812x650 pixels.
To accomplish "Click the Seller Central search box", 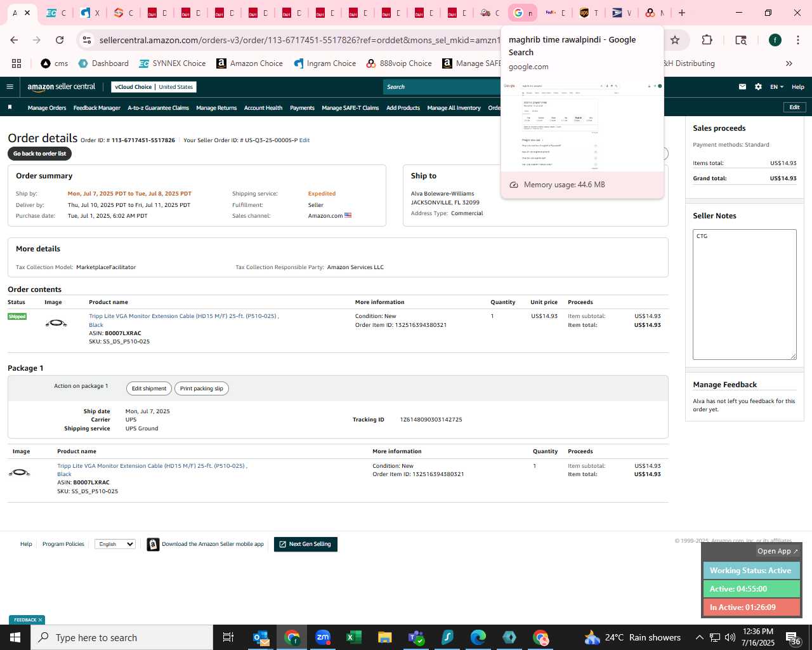I will pos(442,87).
